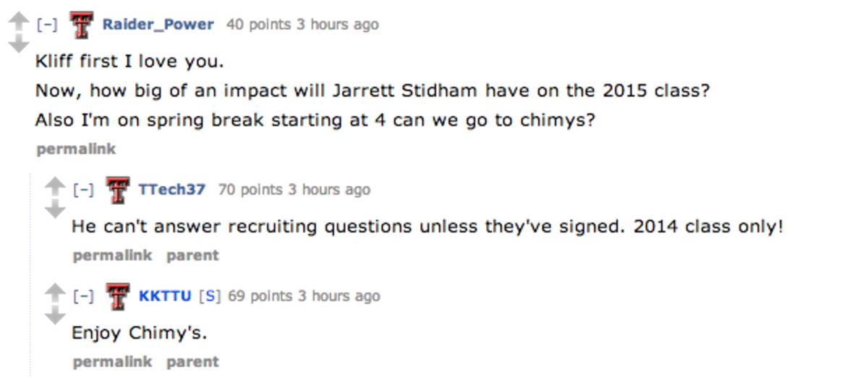Downvote Raider_Power's comment
The height and width of the screenshot is (378, 868).
coord(17,45)
